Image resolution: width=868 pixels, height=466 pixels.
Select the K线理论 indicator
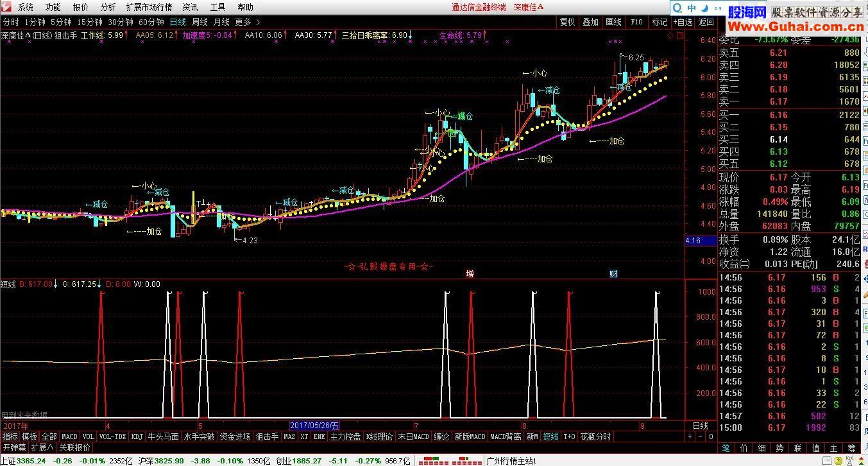[379, 436]
